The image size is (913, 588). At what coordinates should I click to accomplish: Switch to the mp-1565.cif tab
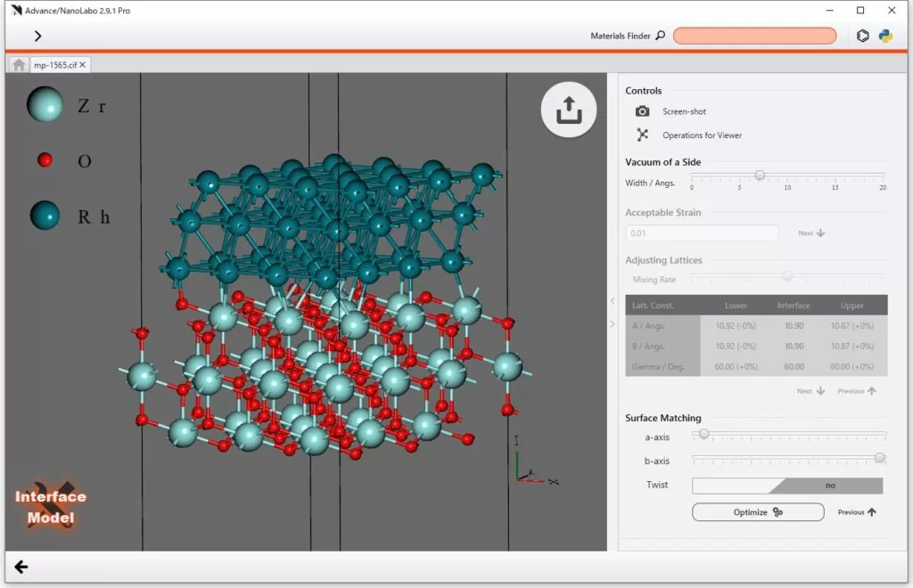point(54,65)
